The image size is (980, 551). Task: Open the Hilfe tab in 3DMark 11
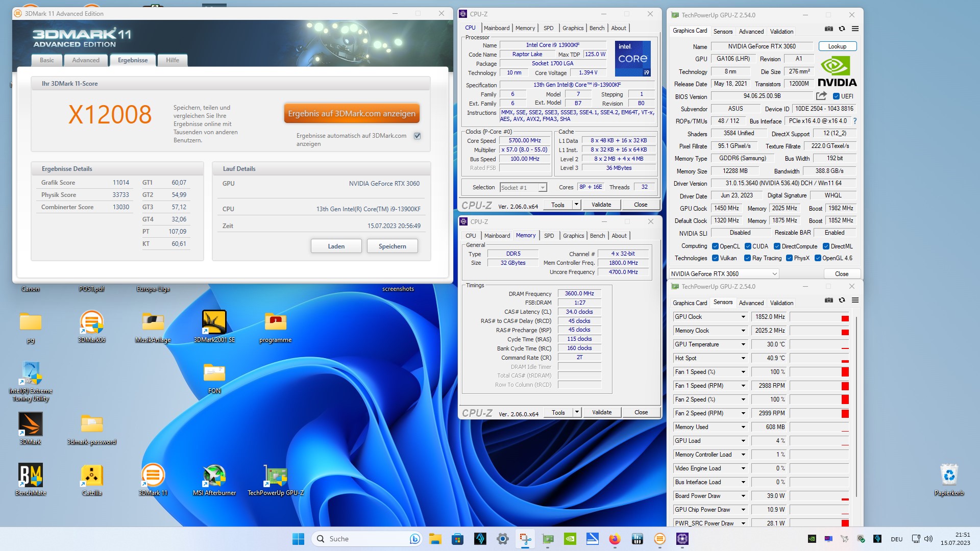coord(173,60)
